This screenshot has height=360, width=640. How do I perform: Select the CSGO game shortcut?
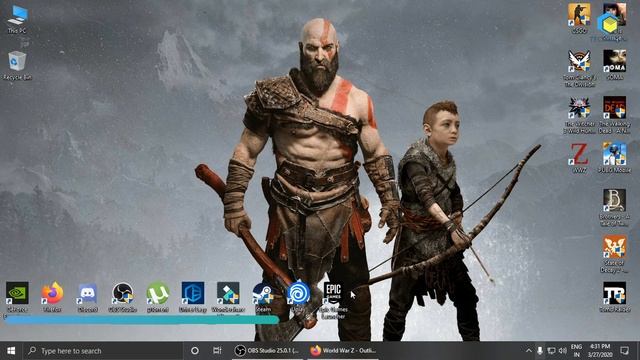click(579, 19)
